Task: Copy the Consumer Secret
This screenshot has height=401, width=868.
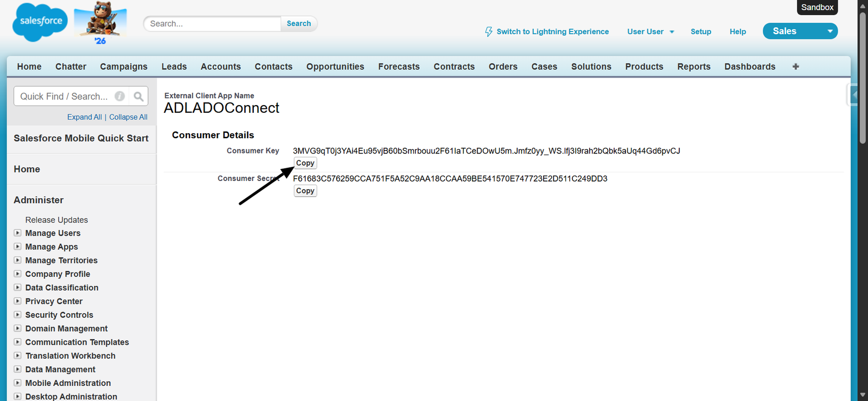Action: tap(305, 191)
